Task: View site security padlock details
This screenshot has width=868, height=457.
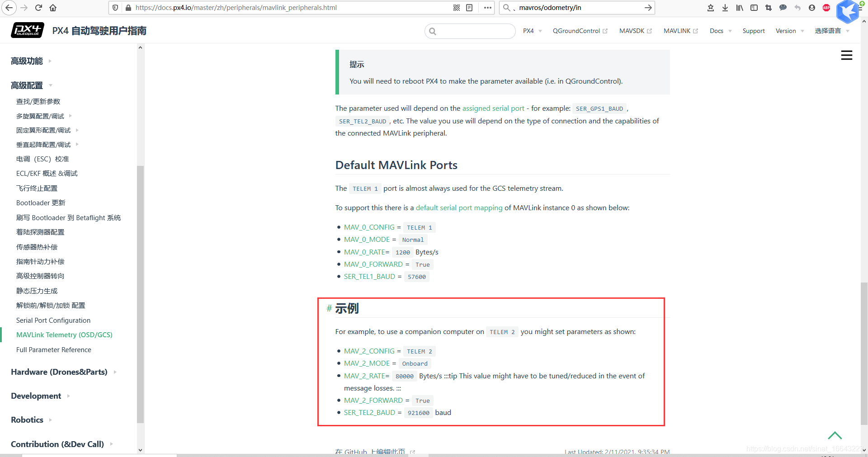Action: (128, 8)
